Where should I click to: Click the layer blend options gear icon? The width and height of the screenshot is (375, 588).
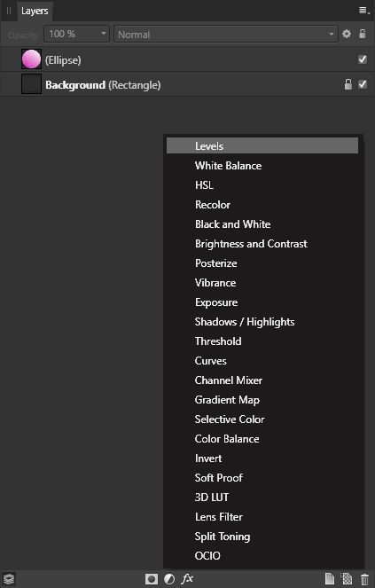tap(347, 34)
